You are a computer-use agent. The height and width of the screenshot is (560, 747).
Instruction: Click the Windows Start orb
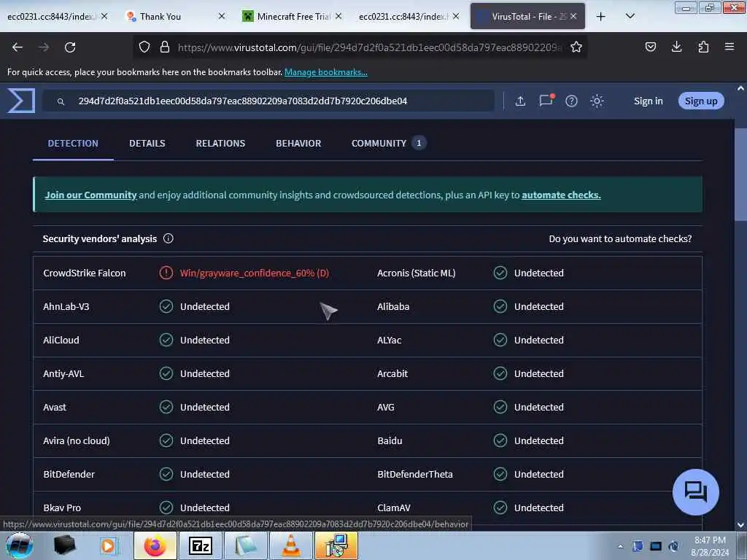(x=19, y=545)
